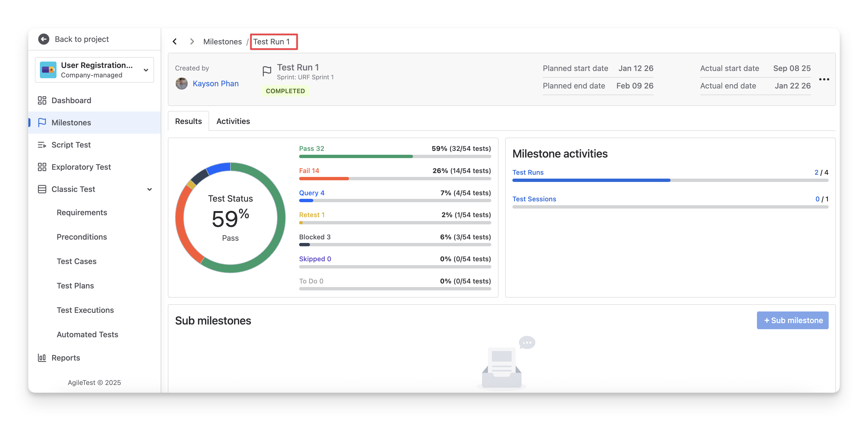
Task: Click Milestones in the breadcrumb
Action: (x=222, y=42)
